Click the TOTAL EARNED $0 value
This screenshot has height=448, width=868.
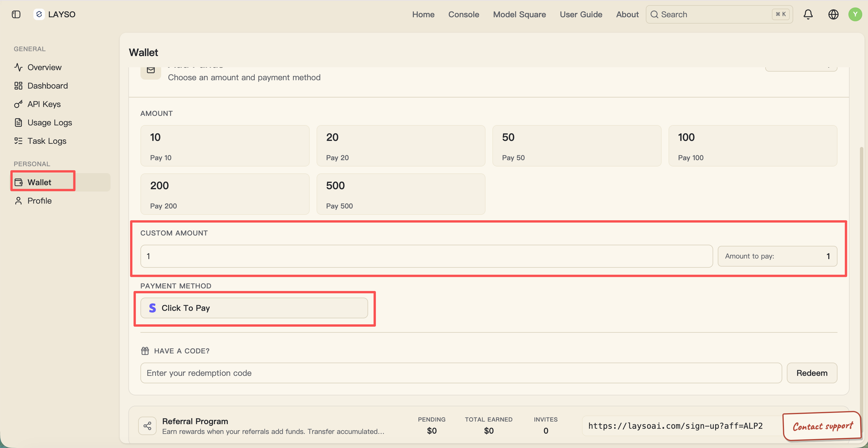click(x=489, y=431)
